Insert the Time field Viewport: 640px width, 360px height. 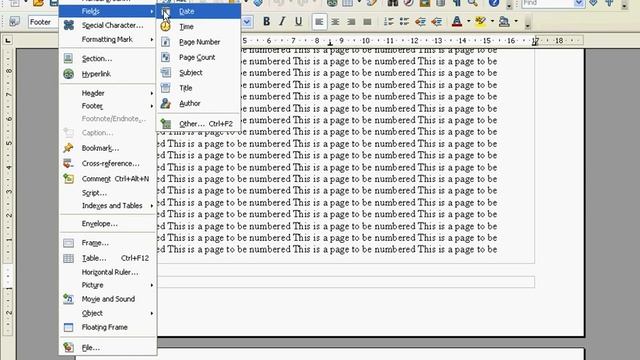198,27
